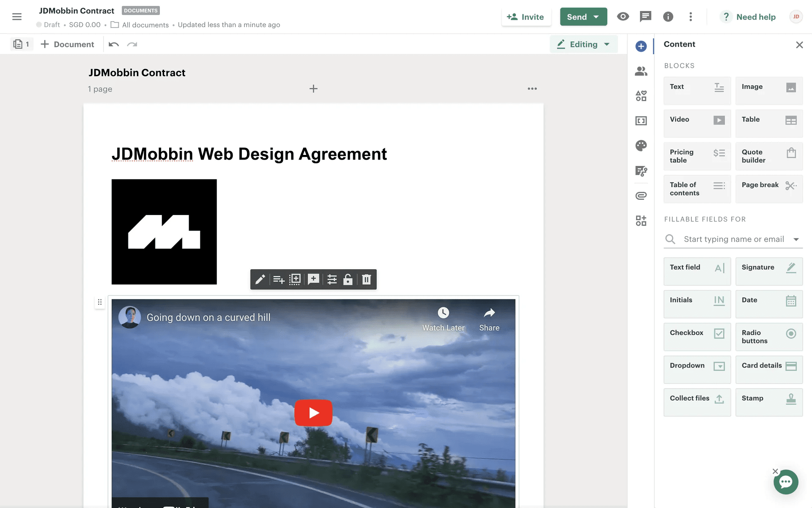Expand the Send button dropdown arrow
Screen dimensions: 812x508
596,17
